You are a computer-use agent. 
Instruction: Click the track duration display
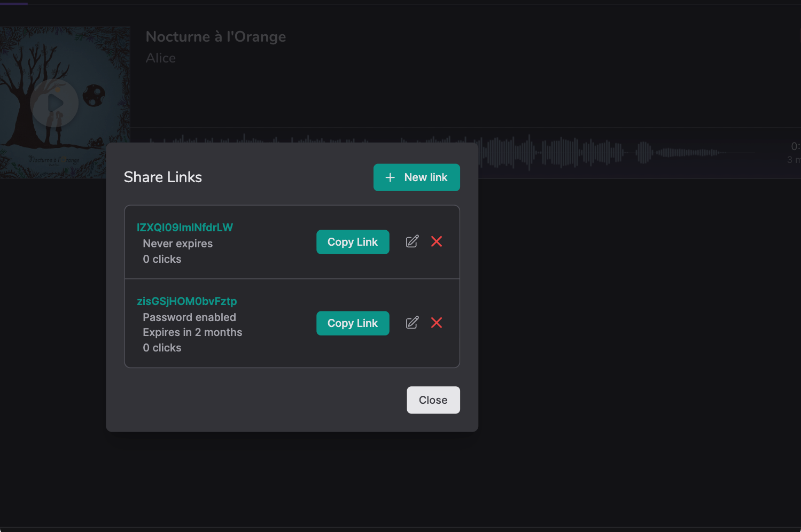tap(793, 153)
